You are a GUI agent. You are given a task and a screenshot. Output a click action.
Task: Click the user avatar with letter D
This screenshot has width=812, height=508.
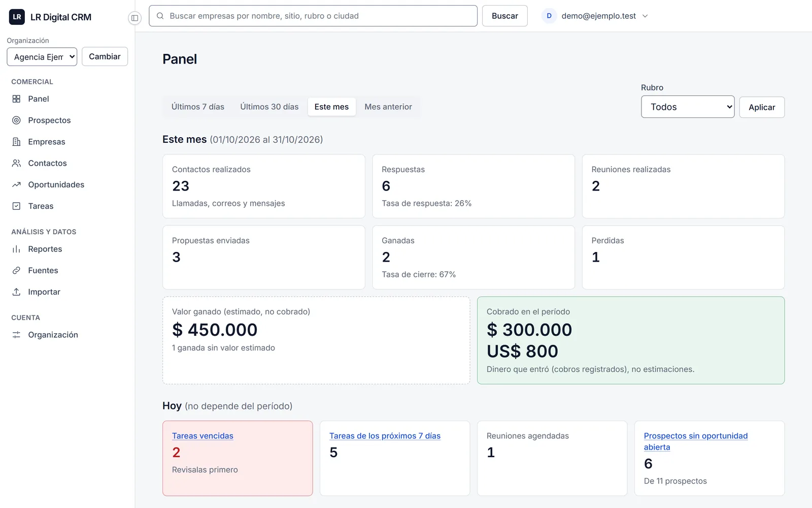(549, 16)
